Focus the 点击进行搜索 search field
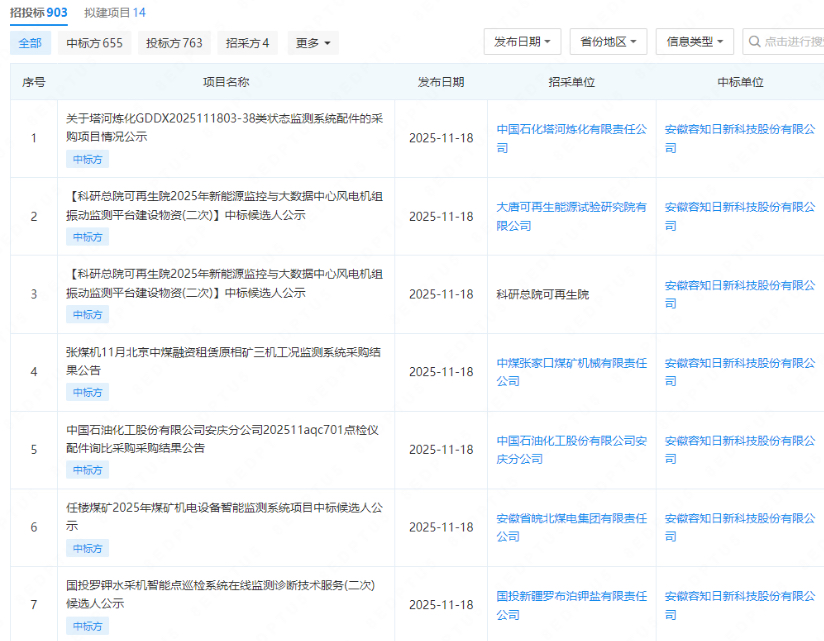824x641 pixels. (784, 42)
